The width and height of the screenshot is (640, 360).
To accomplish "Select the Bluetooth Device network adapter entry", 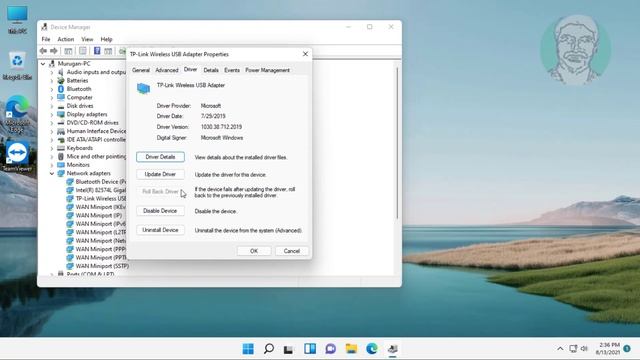I will pos(101,182).
